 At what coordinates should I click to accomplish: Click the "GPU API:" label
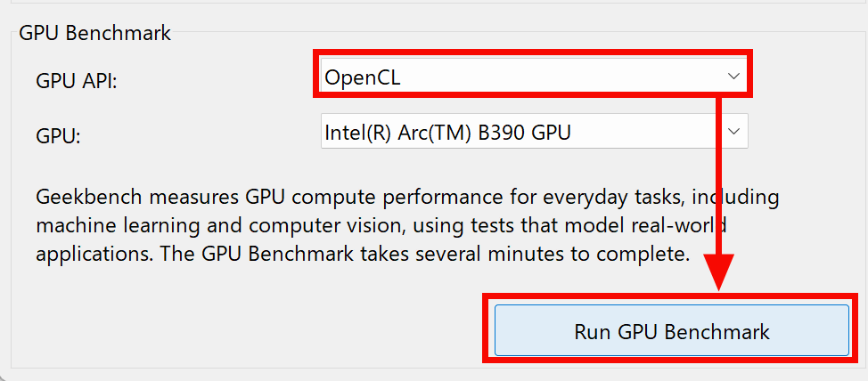77,81
